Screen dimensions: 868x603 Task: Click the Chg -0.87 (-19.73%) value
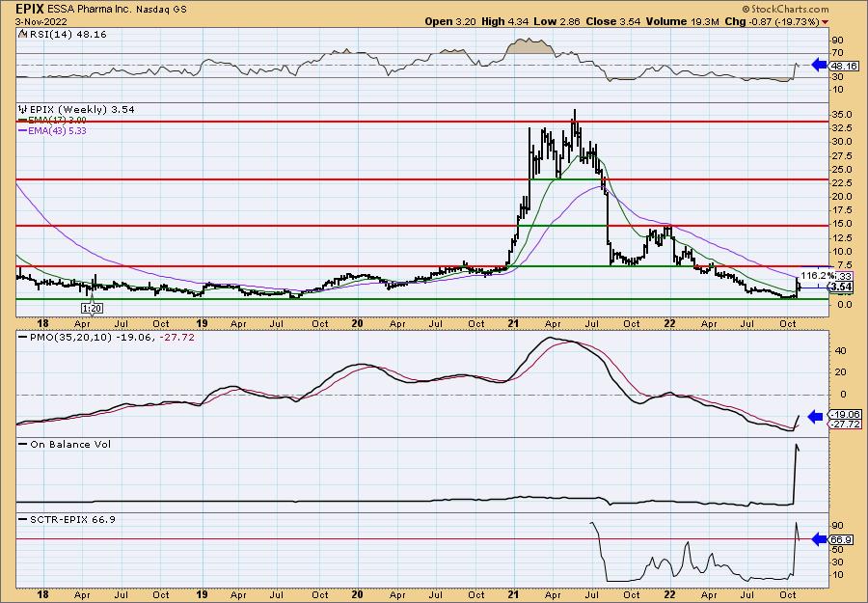[x=772, y=21]
